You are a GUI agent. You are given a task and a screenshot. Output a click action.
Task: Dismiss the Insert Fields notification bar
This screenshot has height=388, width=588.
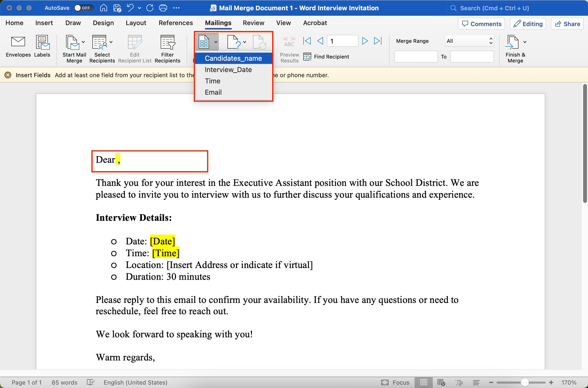coord(8,75)
